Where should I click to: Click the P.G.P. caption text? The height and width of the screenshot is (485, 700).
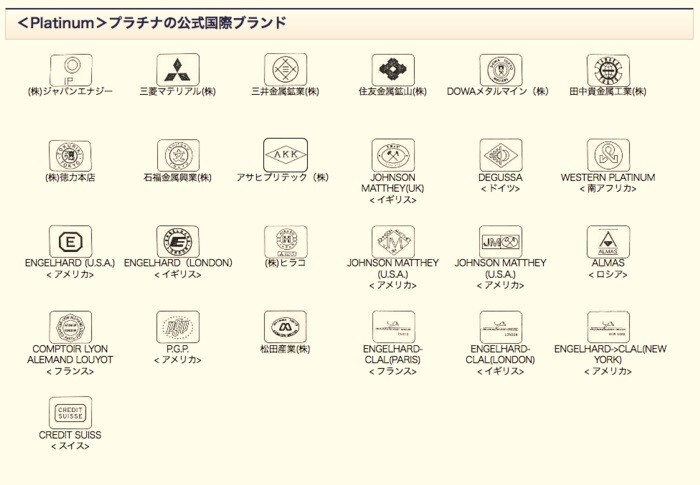click(178, 349)
